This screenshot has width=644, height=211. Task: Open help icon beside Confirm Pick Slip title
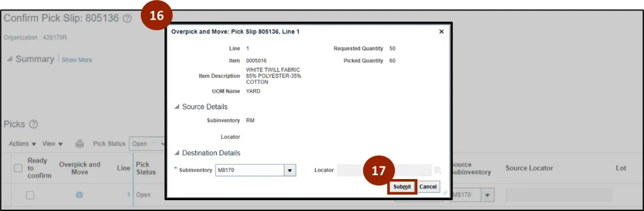pyautogui.click(x=128, y=19)
